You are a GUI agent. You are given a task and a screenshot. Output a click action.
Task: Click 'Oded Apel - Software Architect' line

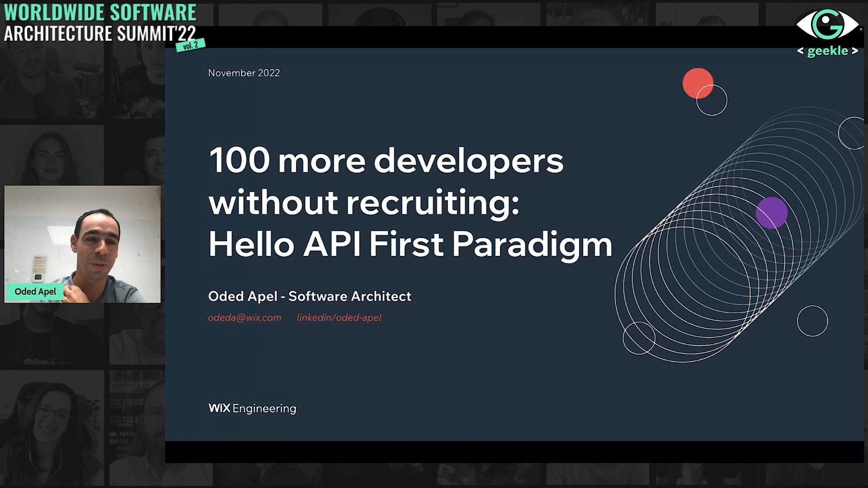point(310,297)
